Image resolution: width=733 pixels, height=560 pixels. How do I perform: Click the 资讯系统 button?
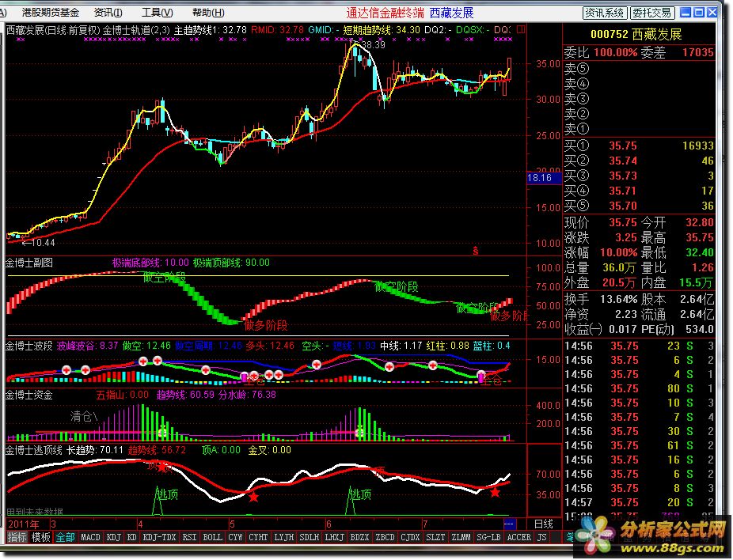tap(605, 13)
